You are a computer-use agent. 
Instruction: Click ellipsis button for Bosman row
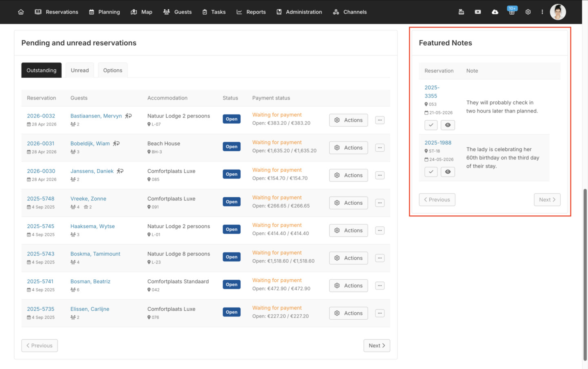pos(380,285)
